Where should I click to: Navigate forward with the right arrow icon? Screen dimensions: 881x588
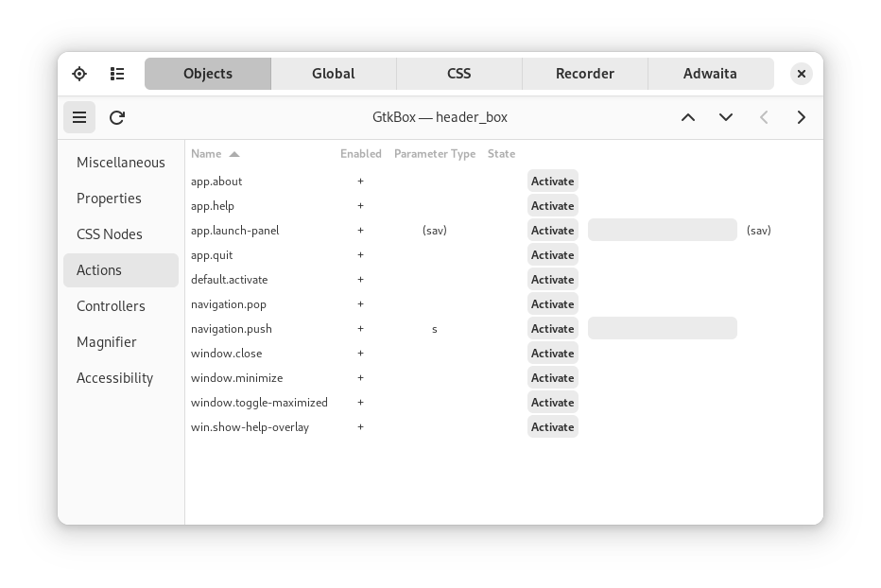(801, 117)
